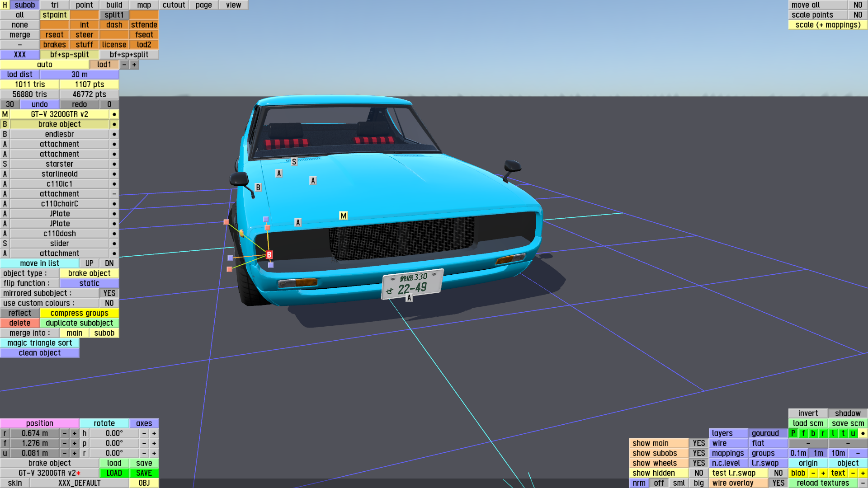The width and height of the screenshot is (868, 488).
Task: Select the orange brakes group swatch
Action: (x=54, y=45)
